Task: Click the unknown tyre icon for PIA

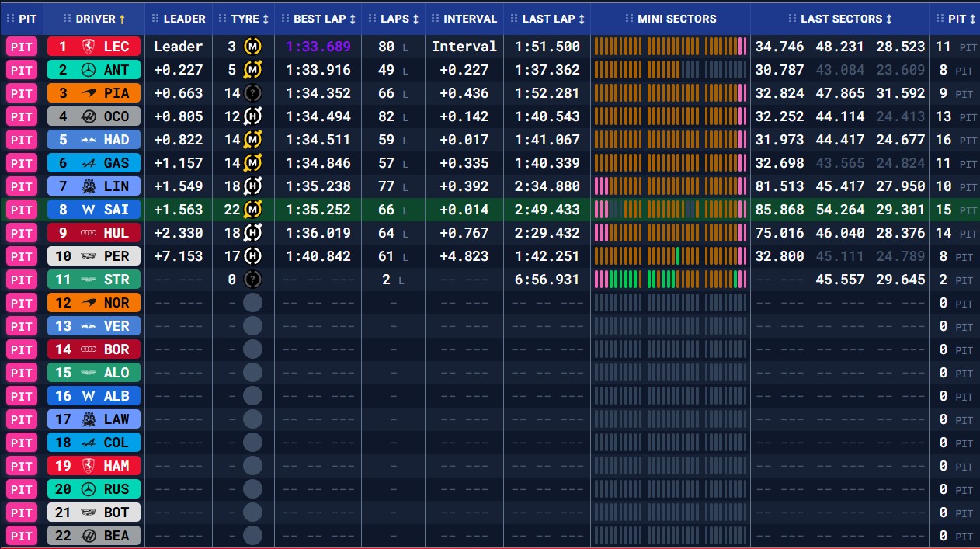Action: 252,93
